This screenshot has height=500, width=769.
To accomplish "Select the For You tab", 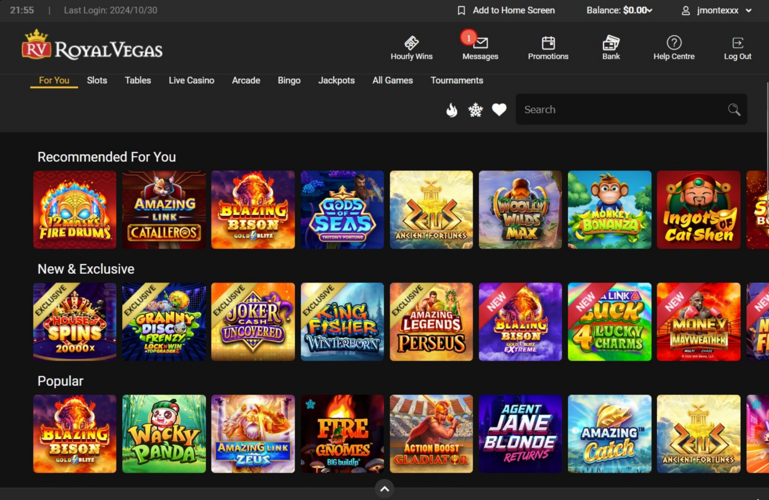I will click(54, 80).
